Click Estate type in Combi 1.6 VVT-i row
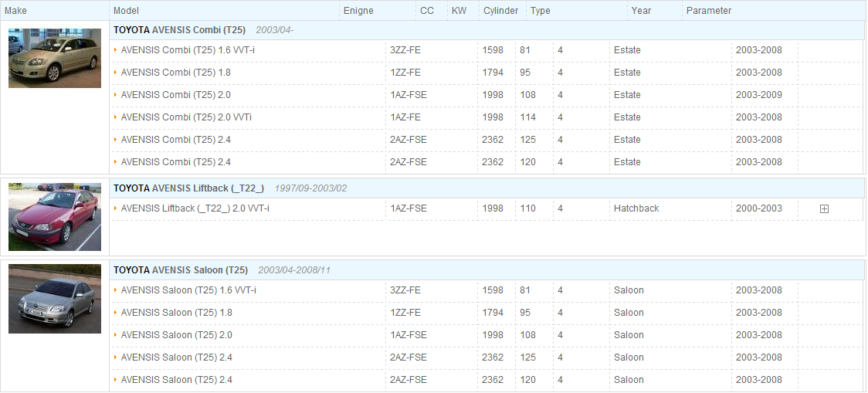Image resolution: width=868 pixels, height=393 pixels. [627, 50]
